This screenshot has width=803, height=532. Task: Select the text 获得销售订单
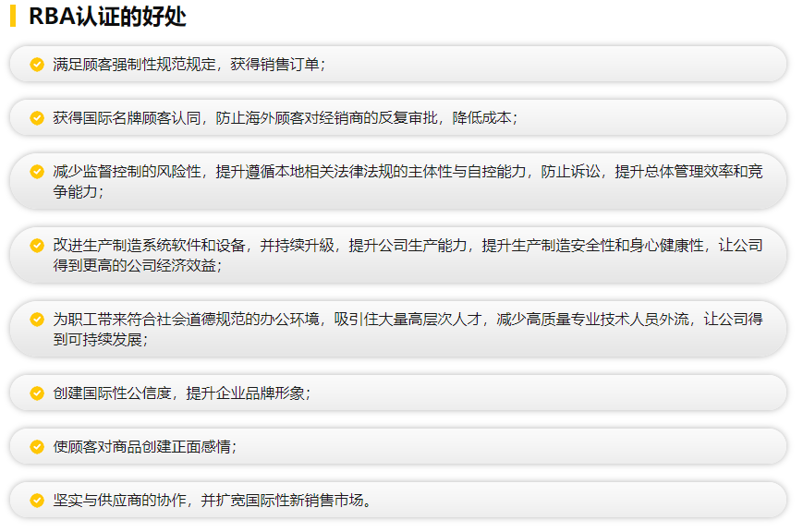(274, 65)
